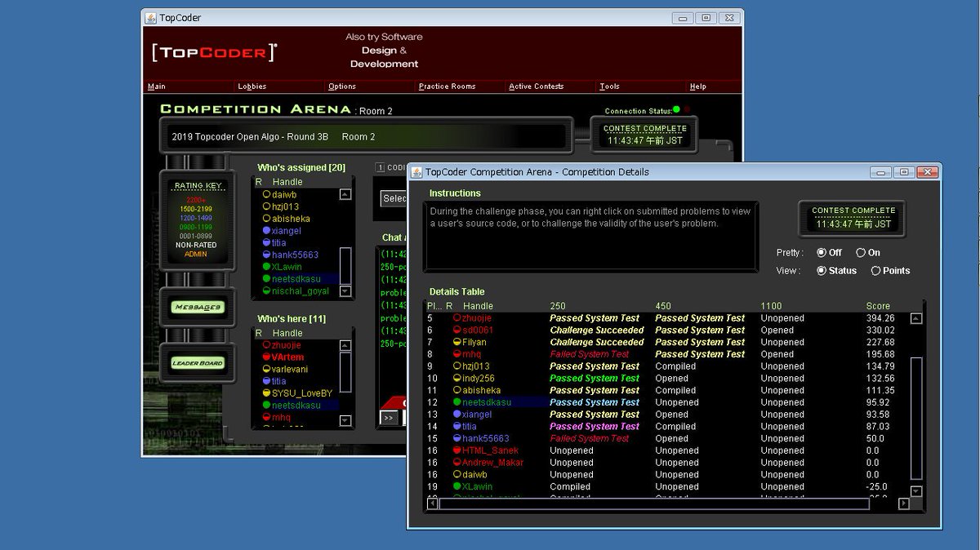Sort Details Table by Score column
The width and height of the screenshot is (980, 550).
[x=878, y=306]
